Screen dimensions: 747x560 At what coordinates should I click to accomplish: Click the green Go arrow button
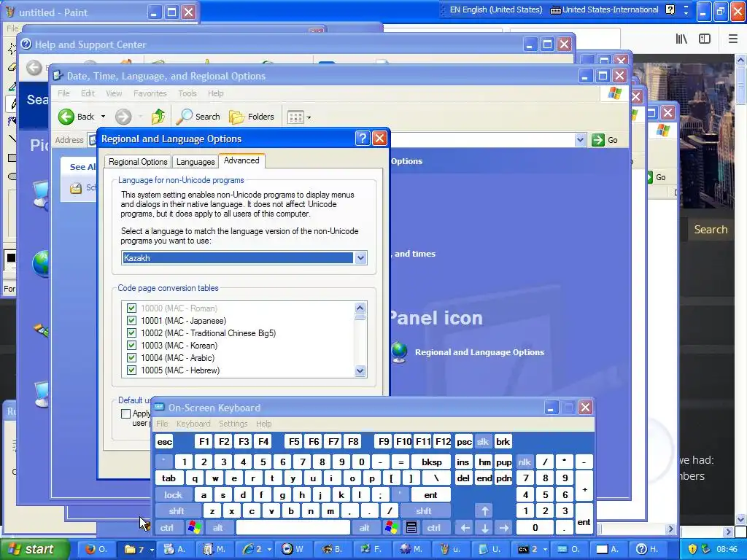point(598,140)
